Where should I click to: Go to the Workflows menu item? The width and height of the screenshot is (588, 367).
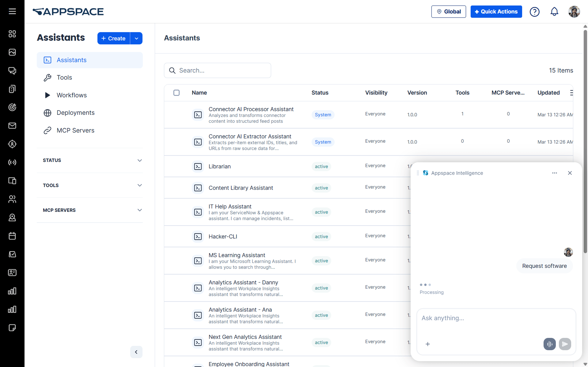pyautogui.click(x=72, y=95)
